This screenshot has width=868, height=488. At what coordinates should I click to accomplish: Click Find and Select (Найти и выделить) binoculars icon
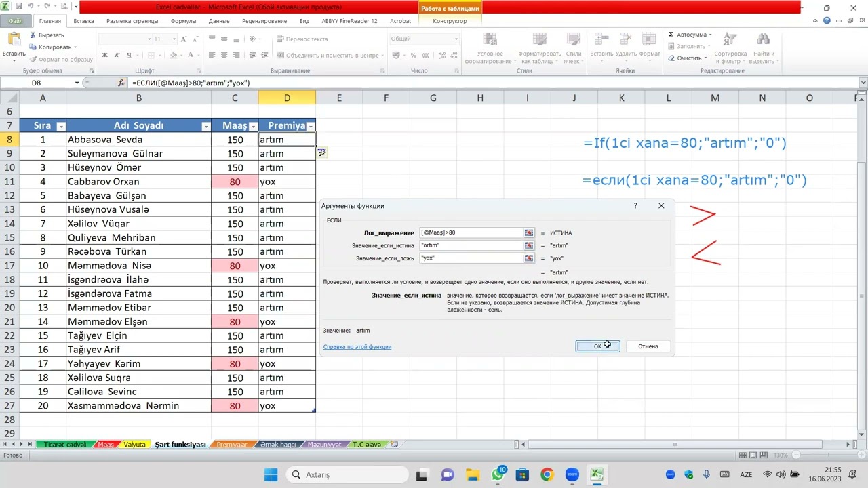(762, 39)
